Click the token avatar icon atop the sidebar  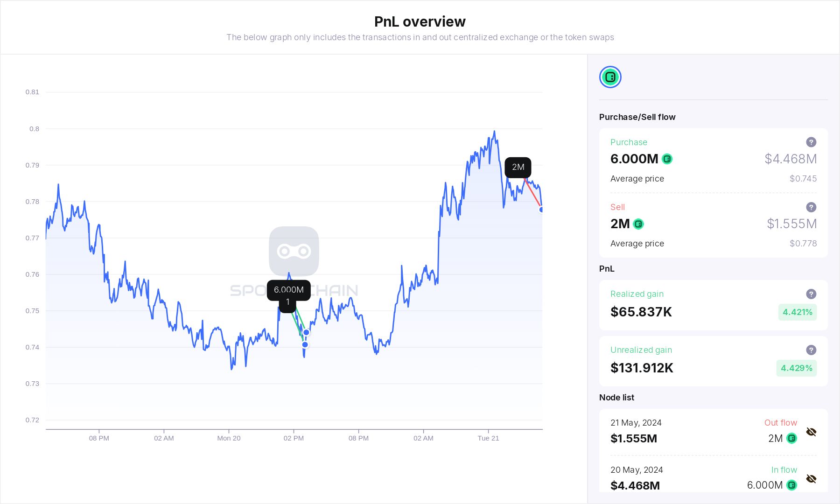[x=610, y=77]
